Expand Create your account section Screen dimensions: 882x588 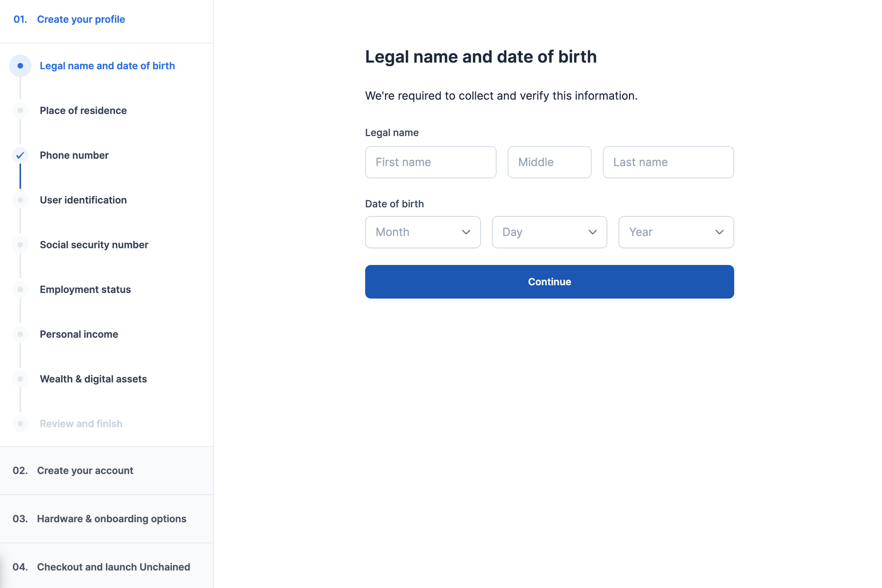pos(85,471)
